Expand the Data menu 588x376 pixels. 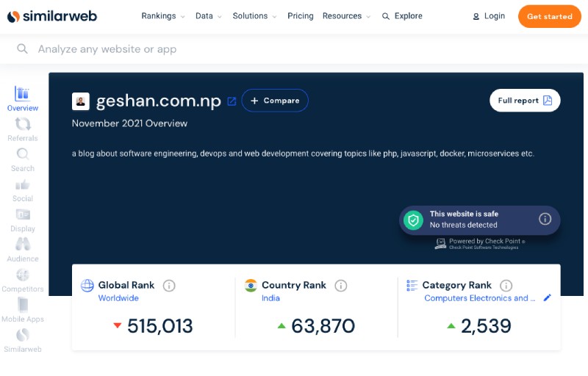(x=209, y=16)
